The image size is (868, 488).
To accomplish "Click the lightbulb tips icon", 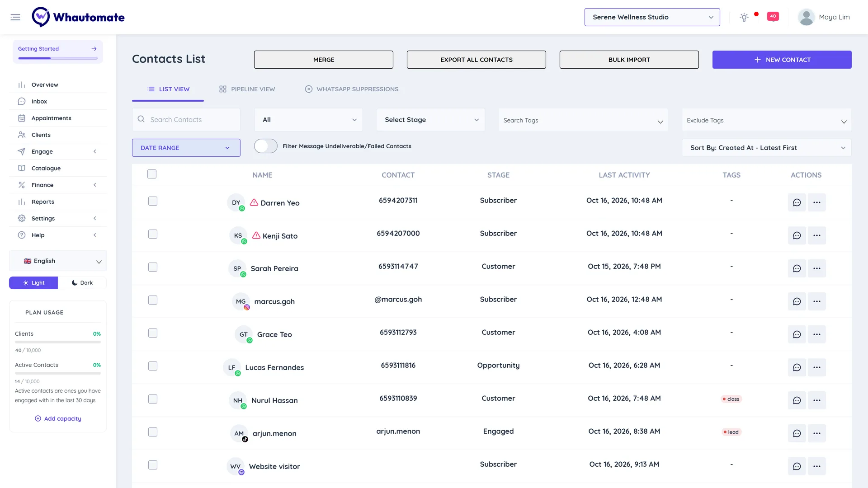I will (x=744, y=17).
